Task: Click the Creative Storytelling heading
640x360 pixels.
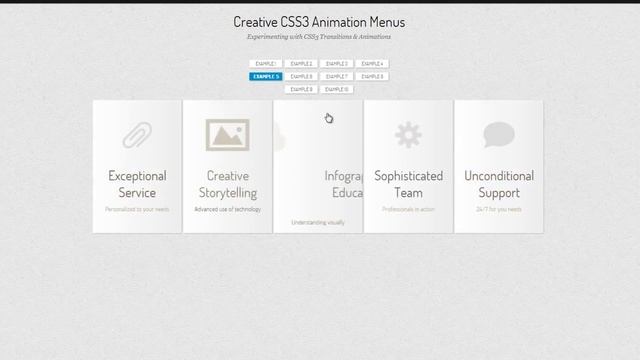Action: coord(228,184)
